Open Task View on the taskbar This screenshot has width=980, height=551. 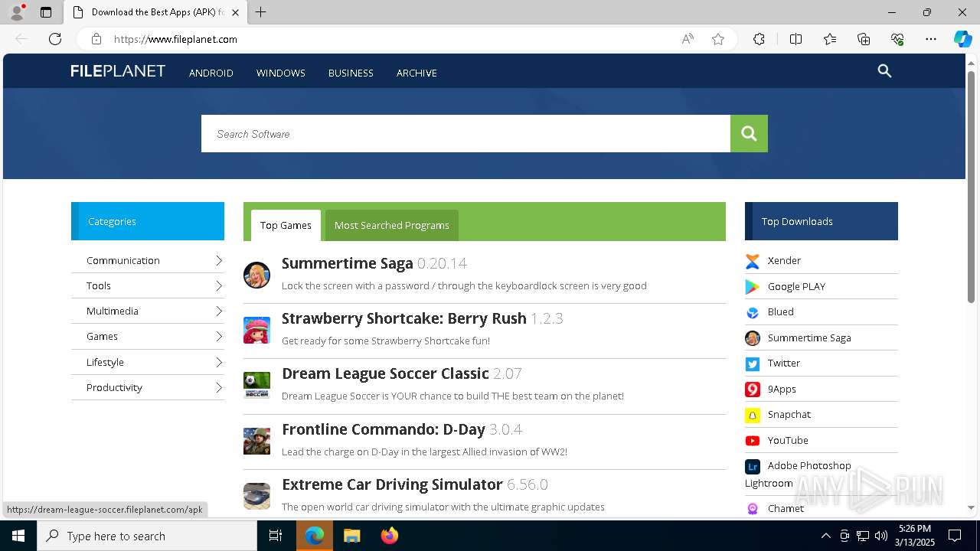(x=276, y=536)
